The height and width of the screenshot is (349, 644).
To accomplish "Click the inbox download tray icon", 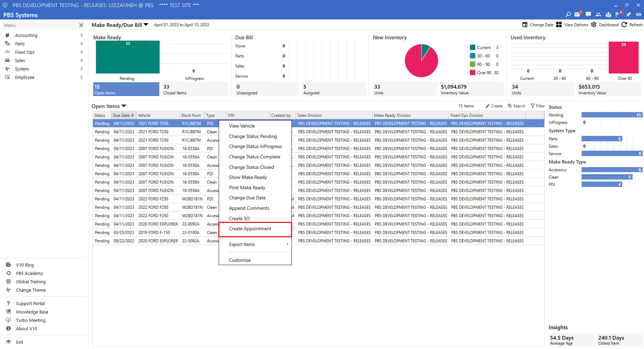I will coord(608,14).
